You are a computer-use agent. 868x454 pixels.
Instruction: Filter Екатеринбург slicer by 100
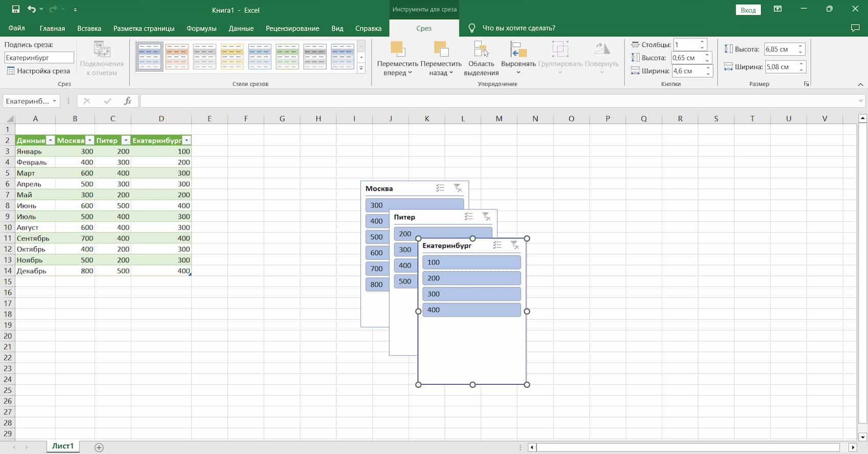472,262
